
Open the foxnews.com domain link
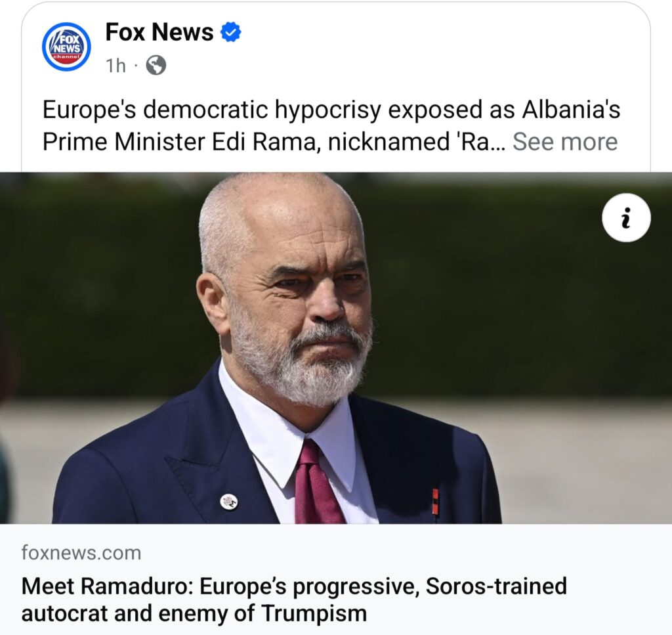(x=81, y=553)
